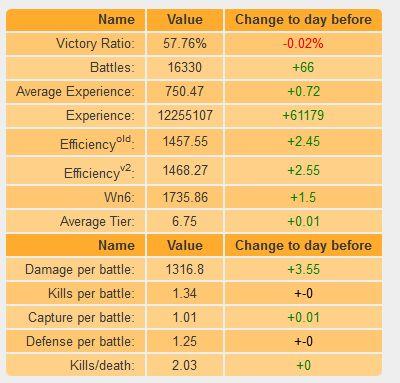This screenshot has height=383, width=400.
Task: Select the Efficiency v2 label
Action: coord(99,172)
